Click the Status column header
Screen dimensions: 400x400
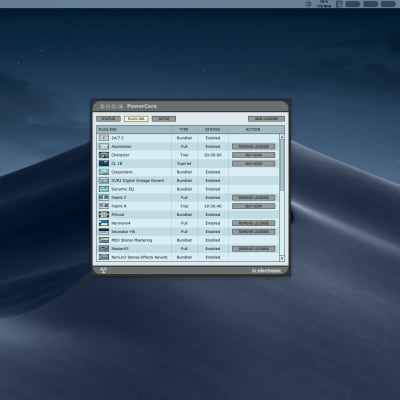point(212,129)
